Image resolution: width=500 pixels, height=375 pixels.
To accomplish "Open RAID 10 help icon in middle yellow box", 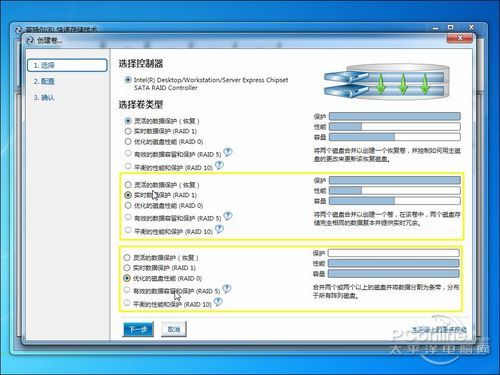I will pos(219,229).
